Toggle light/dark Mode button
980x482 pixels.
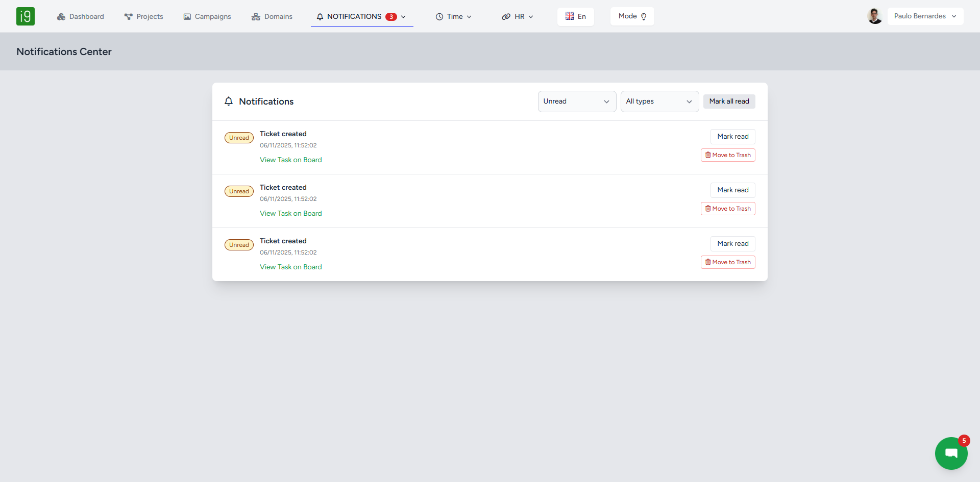(x=632, y=16)
